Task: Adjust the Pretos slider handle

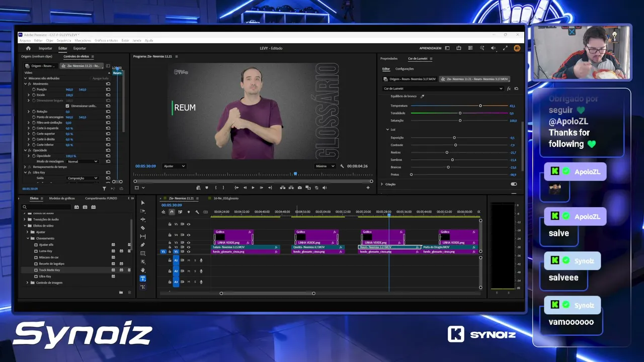Action: pyautogui.click(x=411, y=174)
